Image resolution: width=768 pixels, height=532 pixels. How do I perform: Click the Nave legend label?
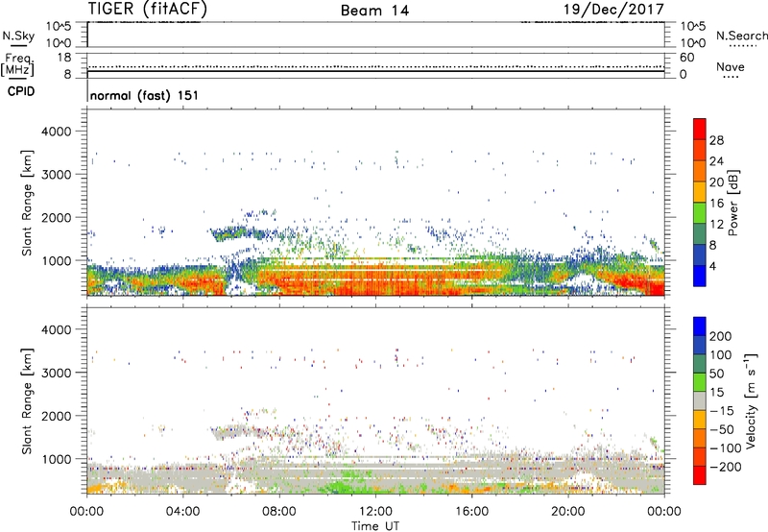coord(731,67)
